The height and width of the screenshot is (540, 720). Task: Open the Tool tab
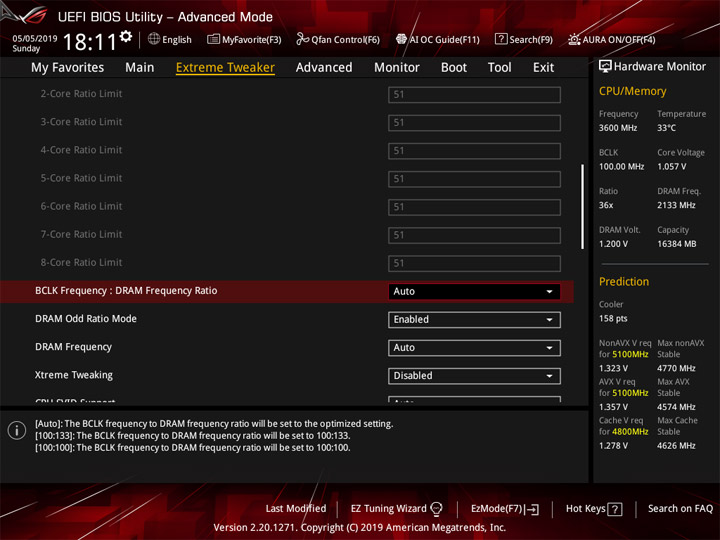point(499,68)
